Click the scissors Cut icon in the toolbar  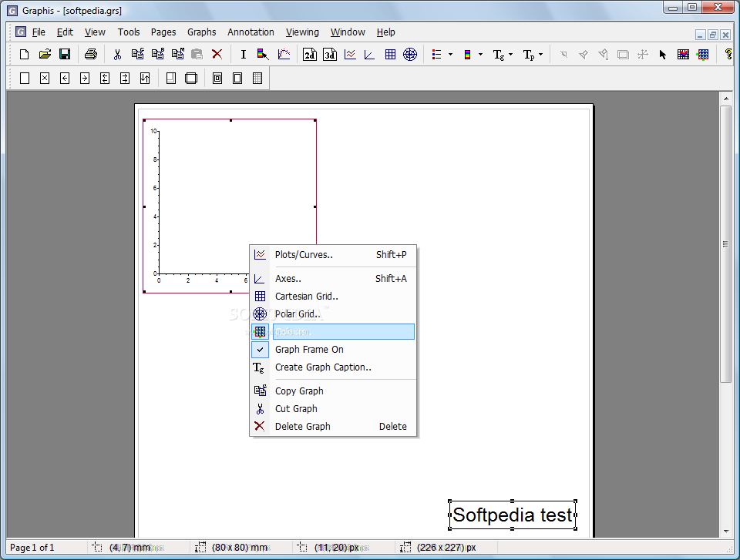117,54
